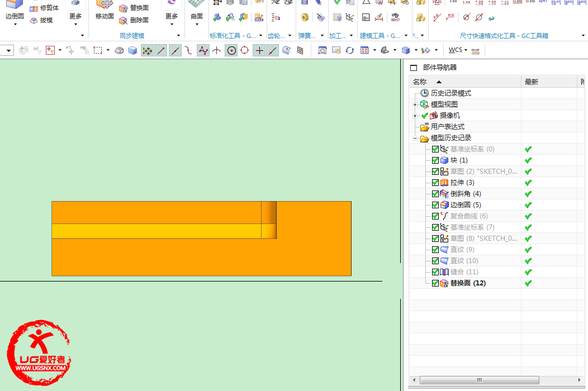The height and width of the screenshot is (391, 588).
Task: Sort by the 名称 column header
Action: pyautogui.click(x=465, y=82)
